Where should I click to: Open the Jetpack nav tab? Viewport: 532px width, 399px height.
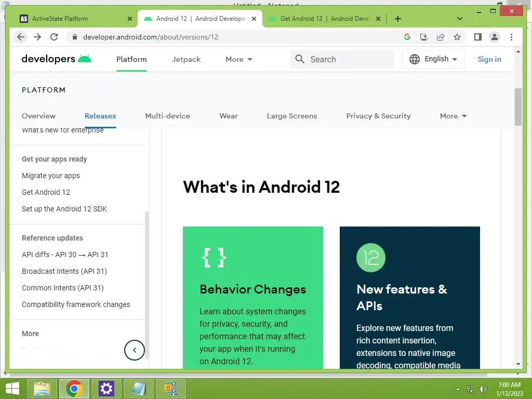tap(187, 59)
